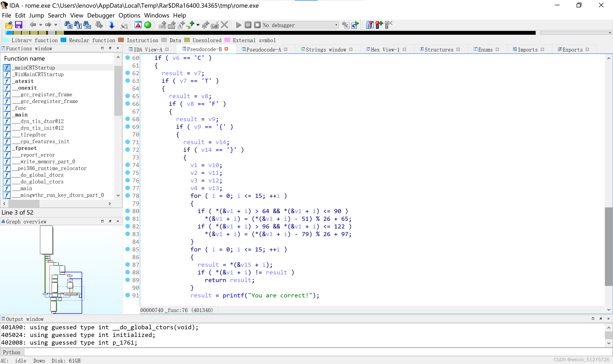Open text search binoculars icon

(78, 25)
